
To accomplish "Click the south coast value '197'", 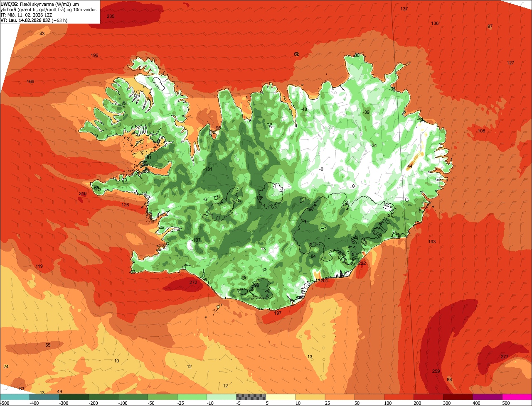I will coord(278,313).
